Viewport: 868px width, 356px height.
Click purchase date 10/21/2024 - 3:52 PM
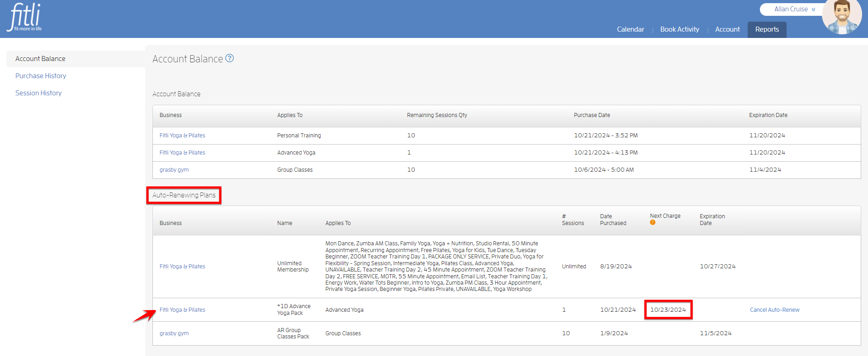pyautogui.click(x=606, y=136)
